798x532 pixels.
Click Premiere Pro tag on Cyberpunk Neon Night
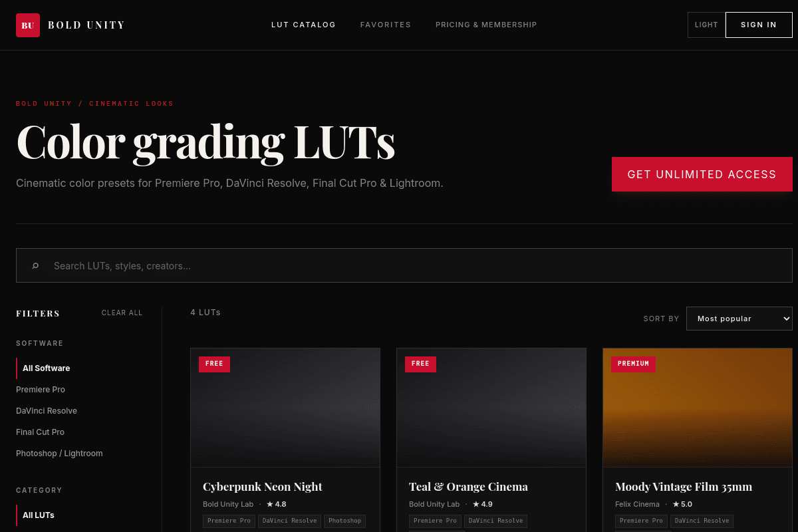(229, 521)
